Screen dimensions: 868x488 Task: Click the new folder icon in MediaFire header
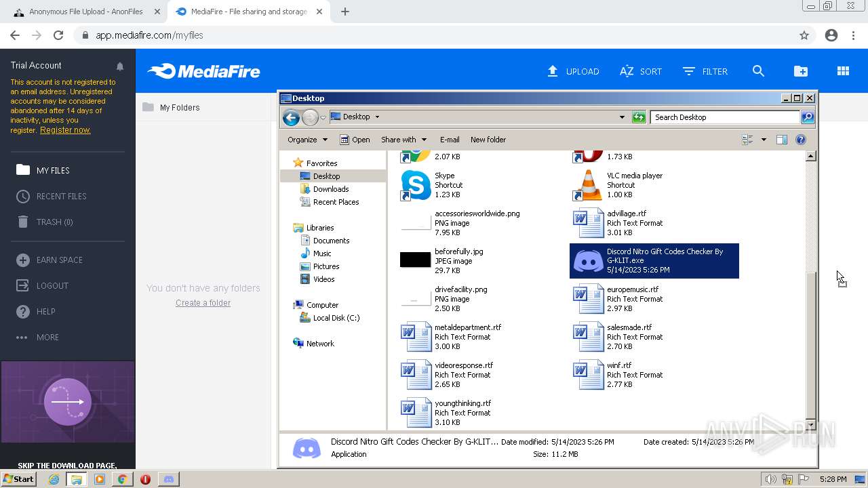(800, 71)
